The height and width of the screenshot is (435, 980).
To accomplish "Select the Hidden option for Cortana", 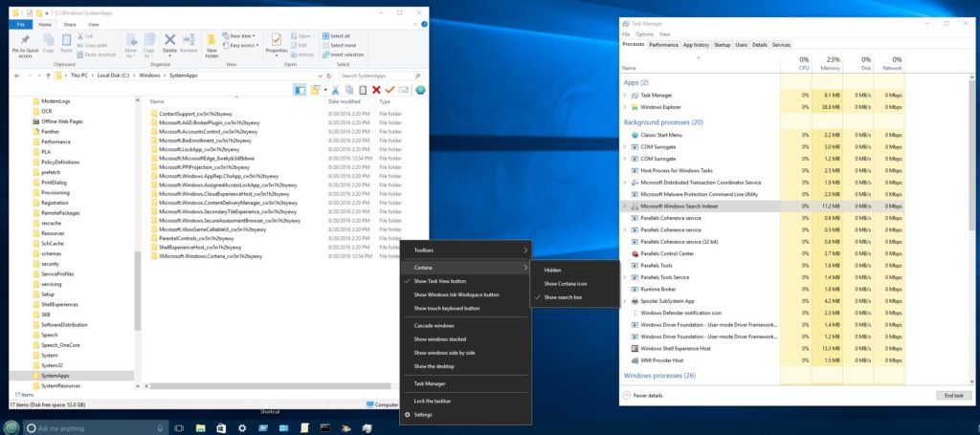I will (552, 271).
